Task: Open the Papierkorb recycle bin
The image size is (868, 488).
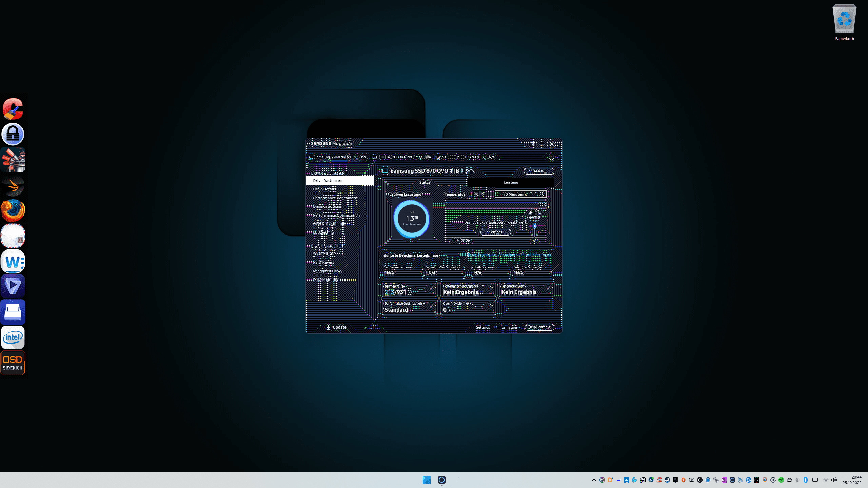Action: click(844, 23)
